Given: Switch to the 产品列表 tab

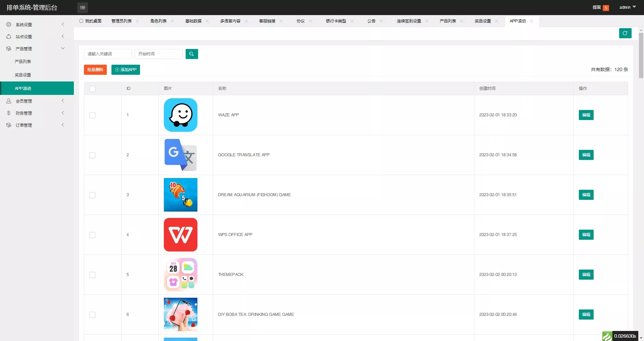Looking at the screenshot, I should tap(448, 21).
